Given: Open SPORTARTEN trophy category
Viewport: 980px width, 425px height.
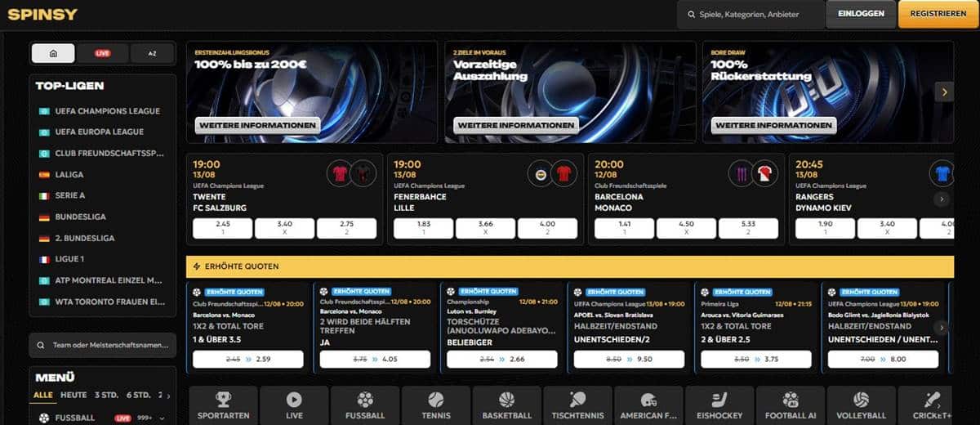Looking at the screenshot, I should click(224, 405).
